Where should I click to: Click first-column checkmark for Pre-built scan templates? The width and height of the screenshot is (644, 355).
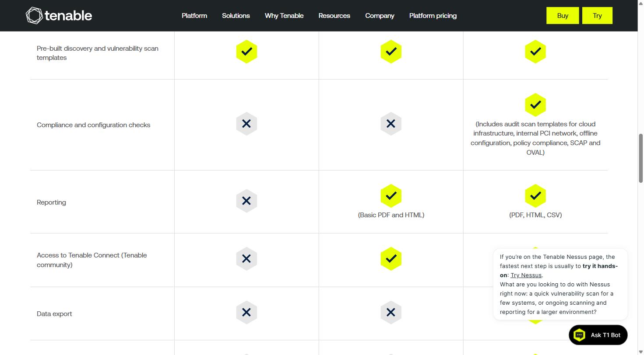[246, 52]
